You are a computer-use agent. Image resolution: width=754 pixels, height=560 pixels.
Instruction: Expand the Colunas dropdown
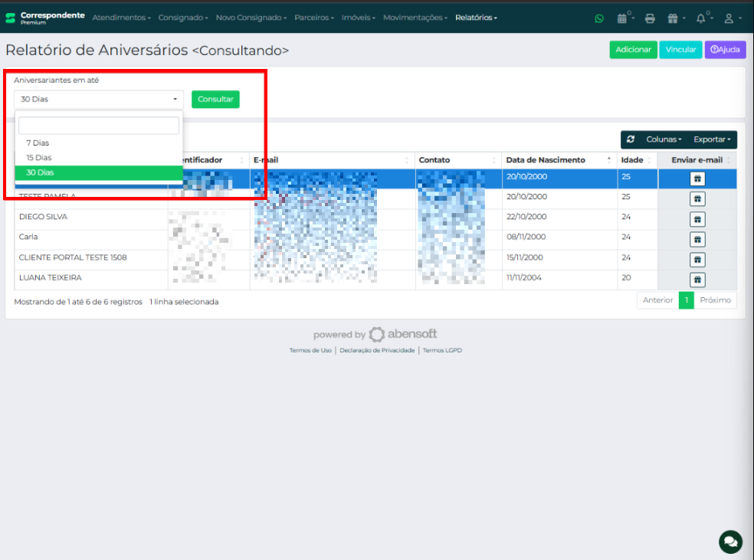pos(664,139)
